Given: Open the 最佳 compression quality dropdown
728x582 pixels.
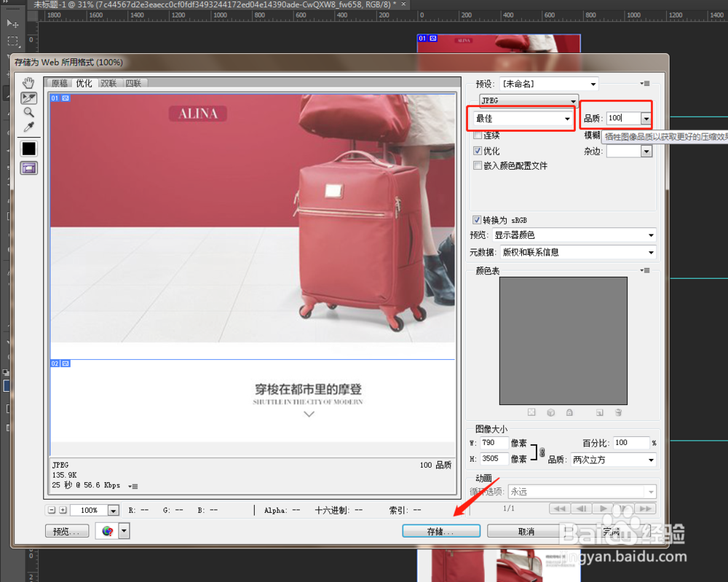Looking at the screenshot, I should (x=523, y=119).
